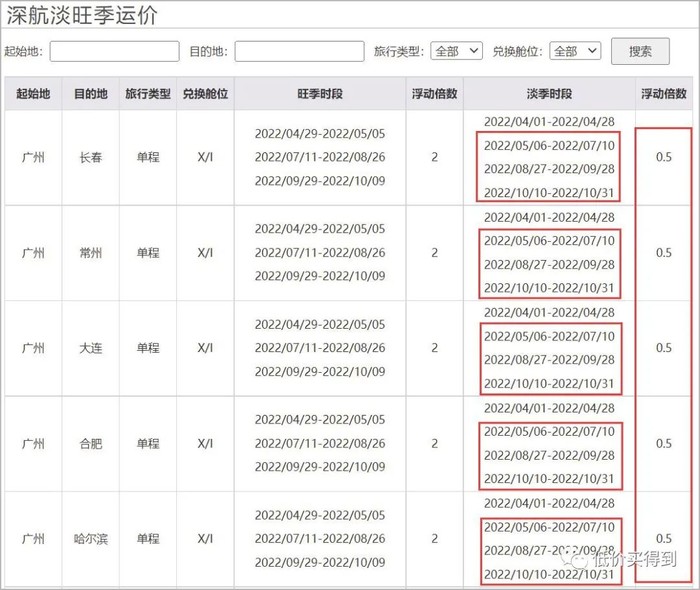Click the 目的地 column header
This screenshot has width=700, height=590.
90,94
